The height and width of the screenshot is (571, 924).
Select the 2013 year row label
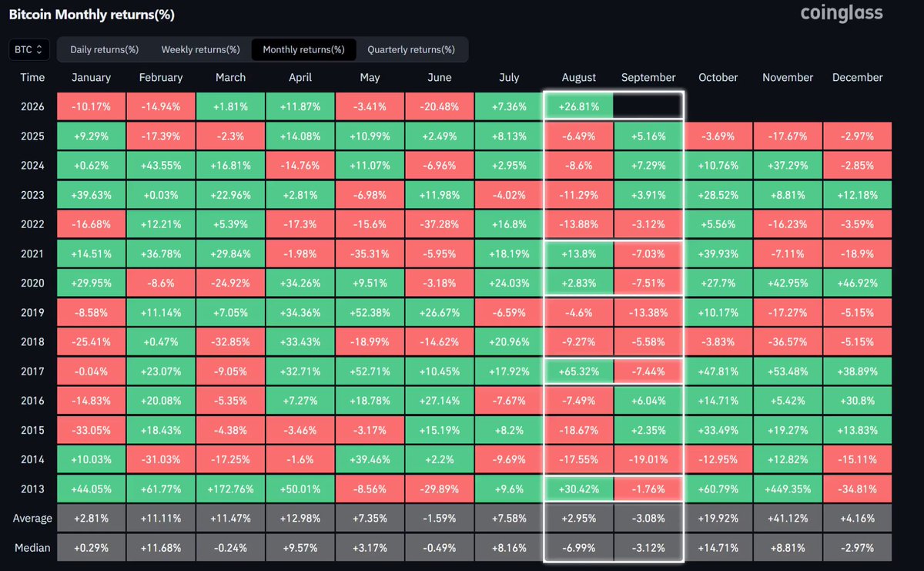(33, 489)
